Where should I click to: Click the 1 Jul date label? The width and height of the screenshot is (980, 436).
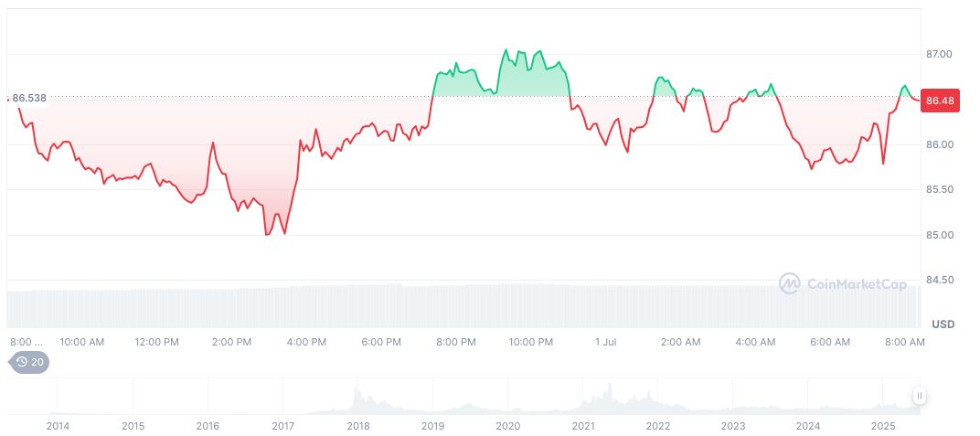pyautogui.click(x=606, y=342)
